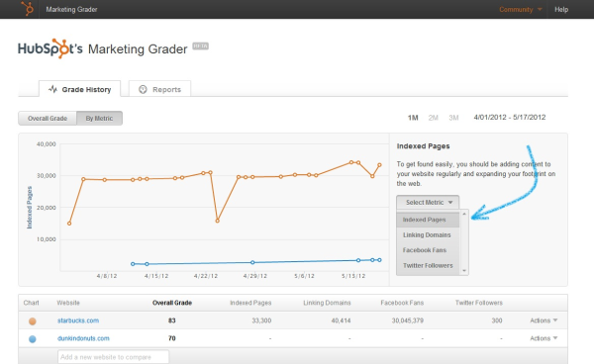Click the 40,414 linking domains value

[341, 320]
